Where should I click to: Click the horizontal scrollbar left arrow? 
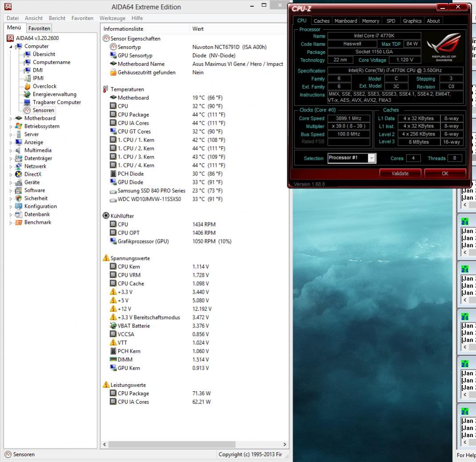click(x=105, y=444)
